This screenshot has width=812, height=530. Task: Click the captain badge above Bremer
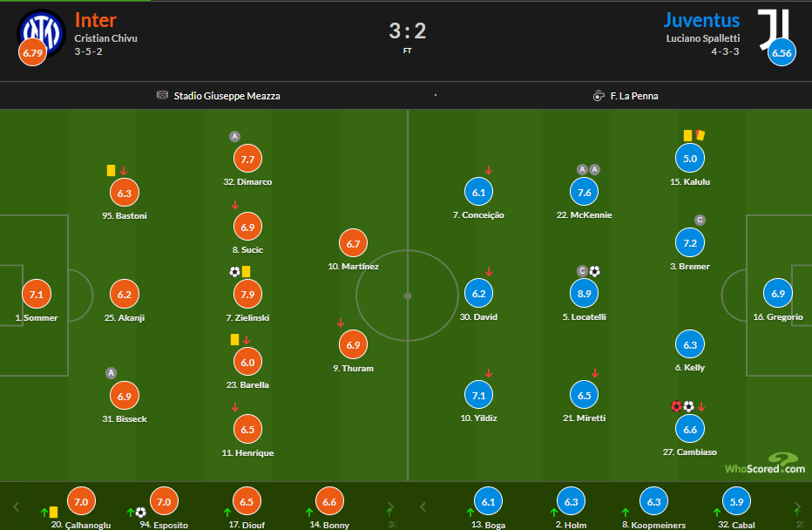[x=699, y=220]
